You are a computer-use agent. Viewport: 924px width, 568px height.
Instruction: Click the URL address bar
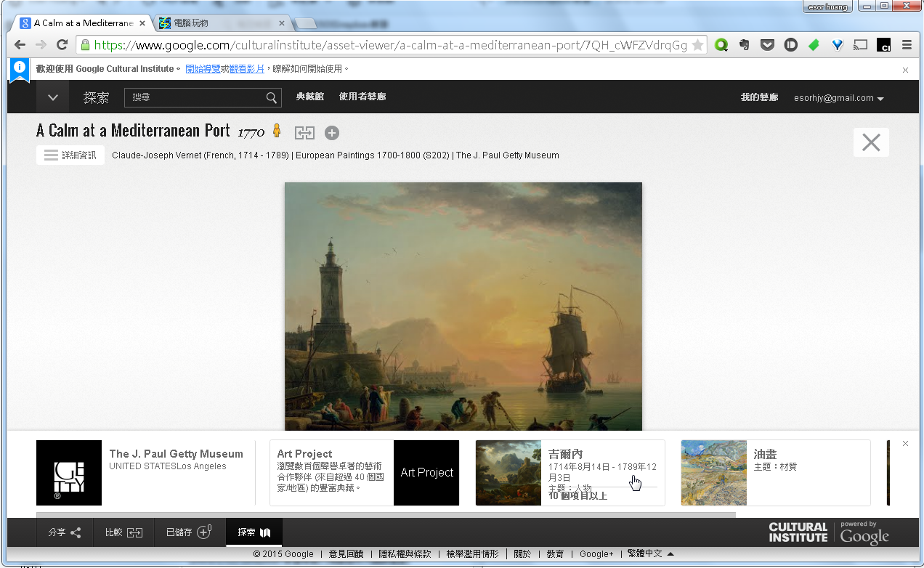(390, 45)
